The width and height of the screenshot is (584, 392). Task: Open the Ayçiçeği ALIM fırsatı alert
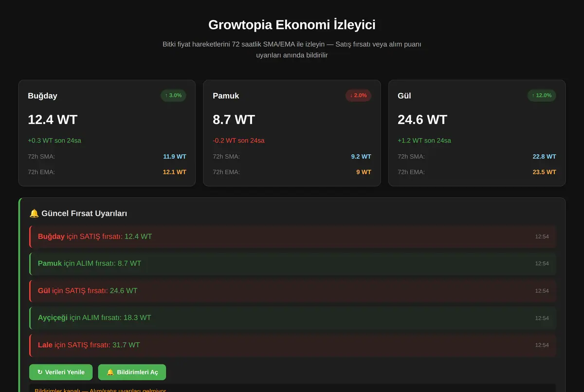pos(292,318)
